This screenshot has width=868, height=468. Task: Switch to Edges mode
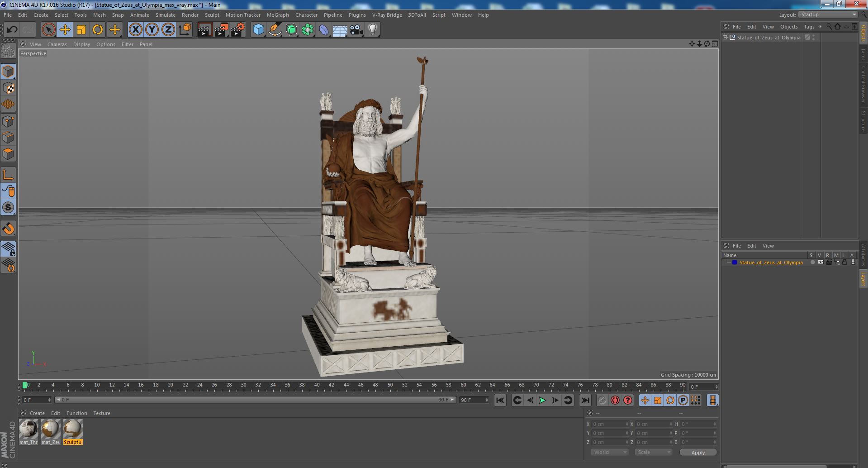8,138
